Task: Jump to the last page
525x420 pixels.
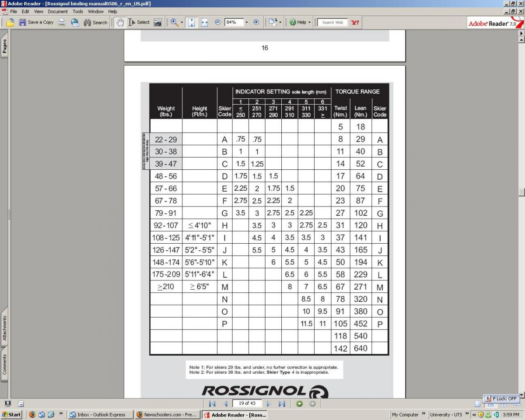Action: 282,403
